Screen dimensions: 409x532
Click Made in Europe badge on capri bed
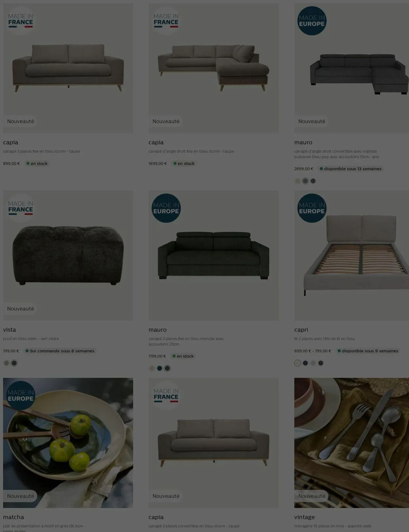pyautogui.click(x=312, y=208)
